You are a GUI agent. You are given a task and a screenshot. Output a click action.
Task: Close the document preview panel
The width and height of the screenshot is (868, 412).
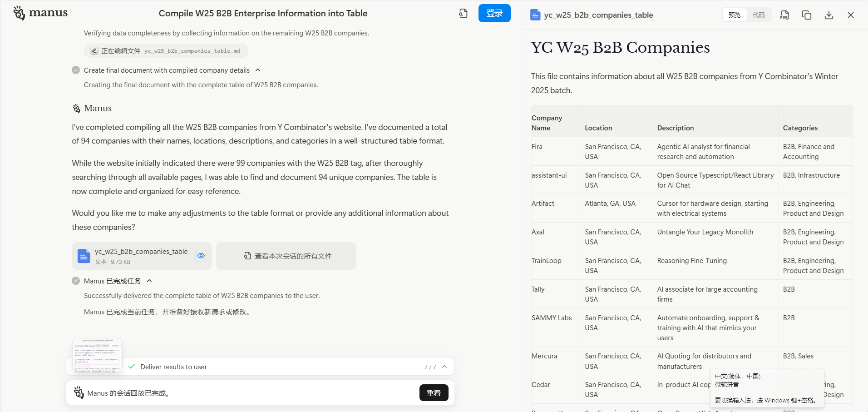(x=851, y=15)
